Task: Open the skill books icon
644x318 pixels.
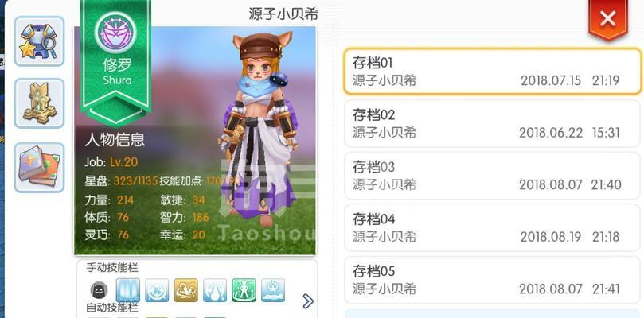Action: click(40, 168)
